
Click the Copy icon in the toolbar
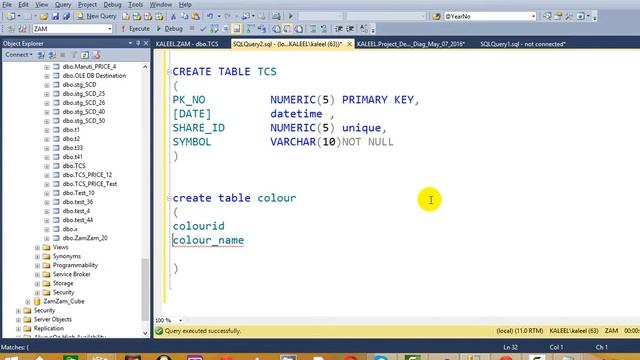[x=184, y=16]
